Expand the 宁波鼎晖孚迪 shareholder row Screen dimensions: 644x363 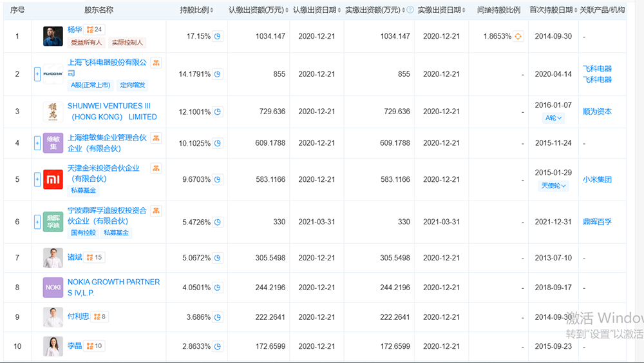pos(37,222)
